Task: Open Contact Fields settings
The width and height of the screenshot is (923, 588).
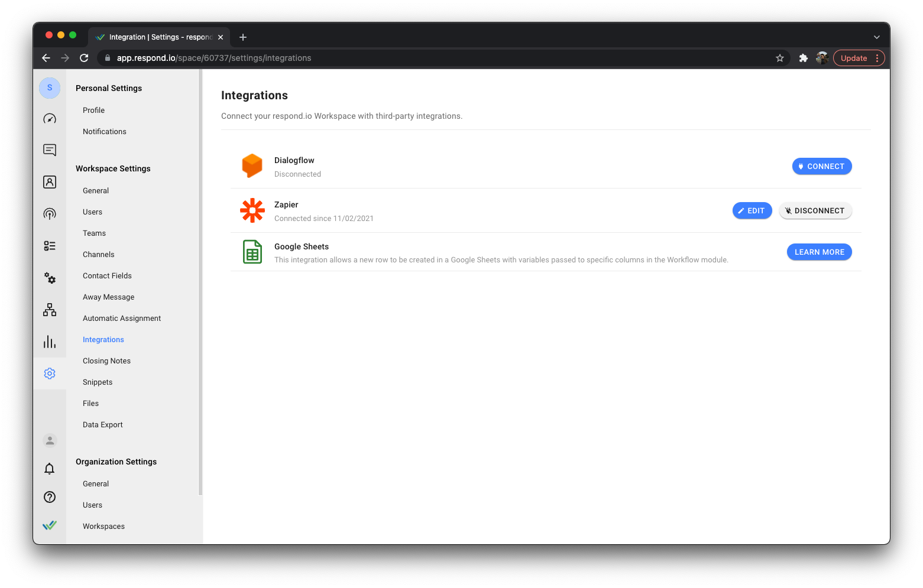Action: (107, 276)
